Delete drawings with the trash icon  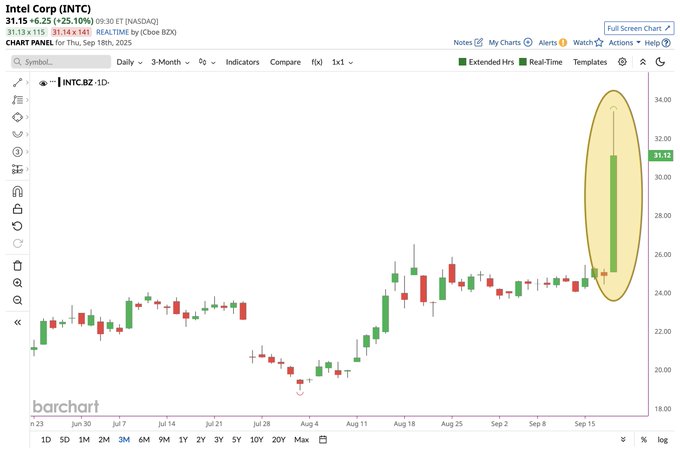coord(17,265)
